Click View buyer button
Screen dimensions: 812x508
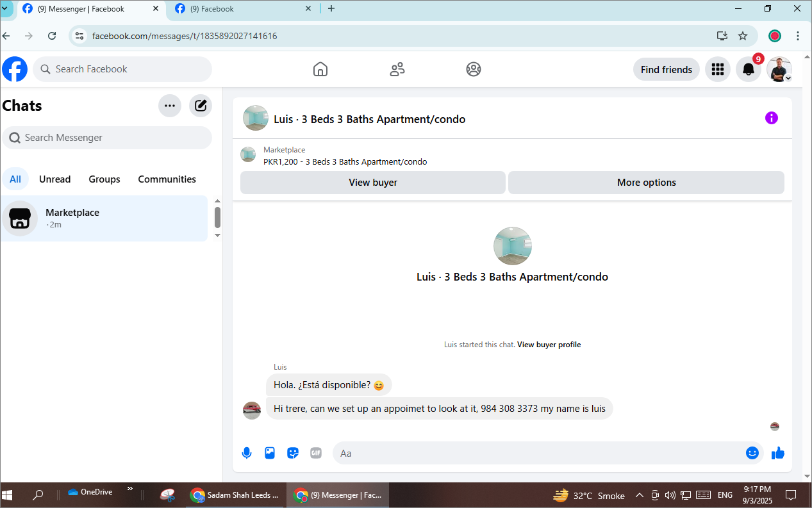373,183
